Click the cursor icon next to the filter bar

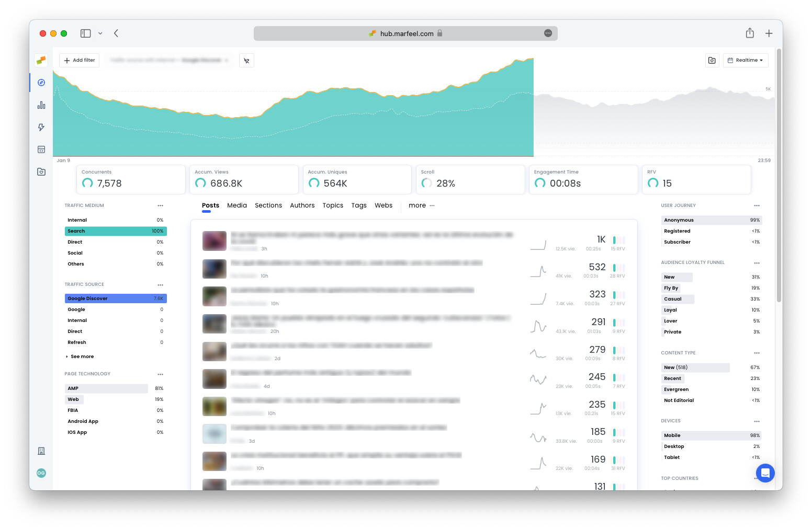246,60
